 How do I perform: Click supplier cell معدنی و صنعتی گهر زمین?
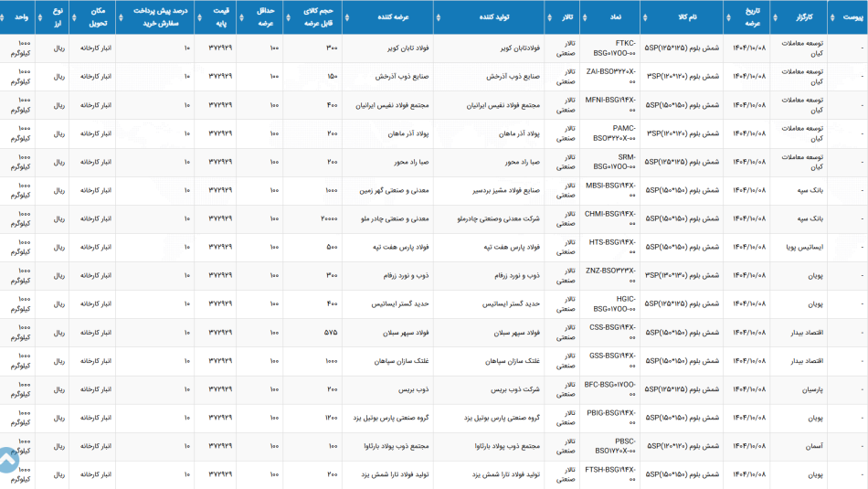coord(394,190)
